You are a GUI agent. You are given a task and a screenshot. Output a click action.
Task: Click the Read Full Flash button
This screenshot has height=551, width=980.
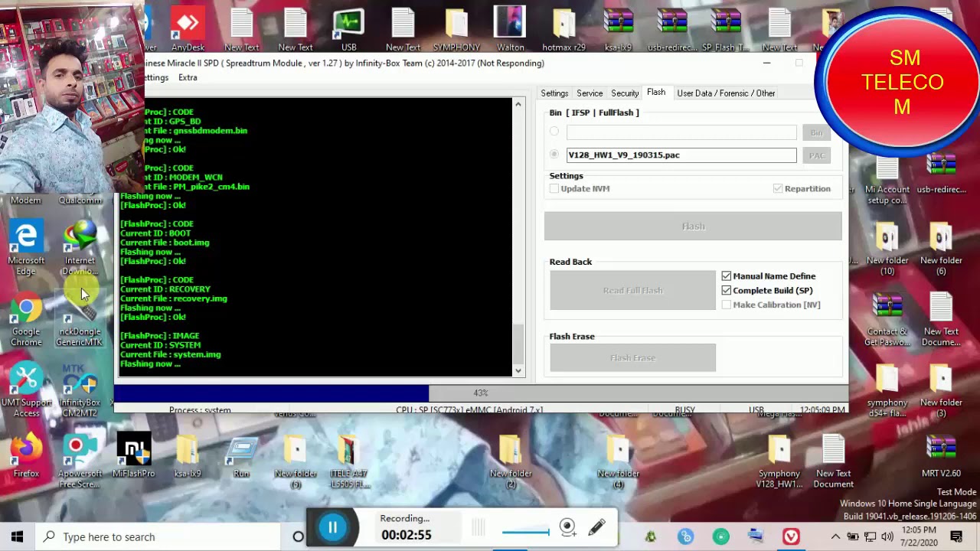(632, 290)
